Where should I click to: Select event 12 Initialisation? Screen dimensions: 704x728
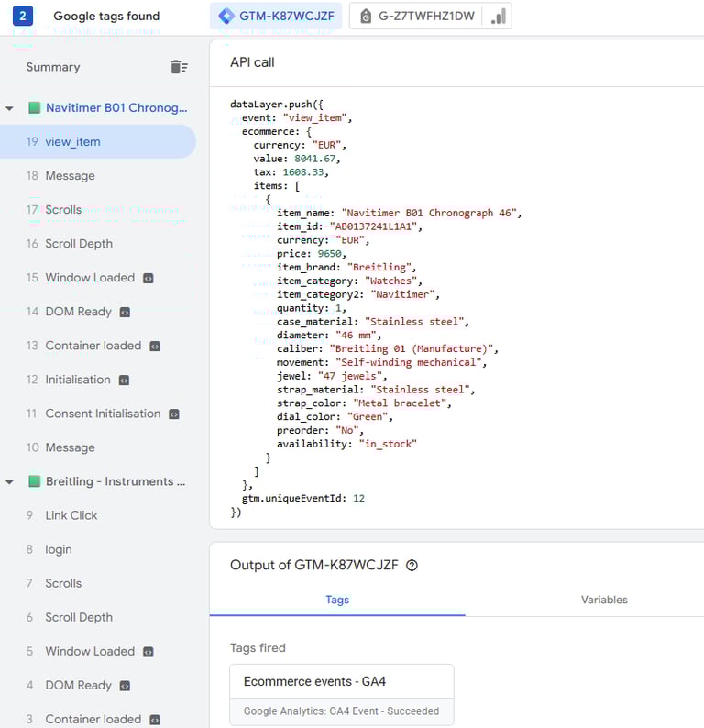tap(98, 380)
